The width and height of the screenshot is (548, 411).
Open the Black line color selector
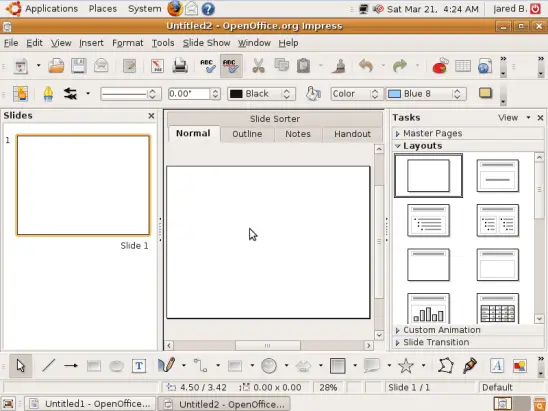(261, 94)
